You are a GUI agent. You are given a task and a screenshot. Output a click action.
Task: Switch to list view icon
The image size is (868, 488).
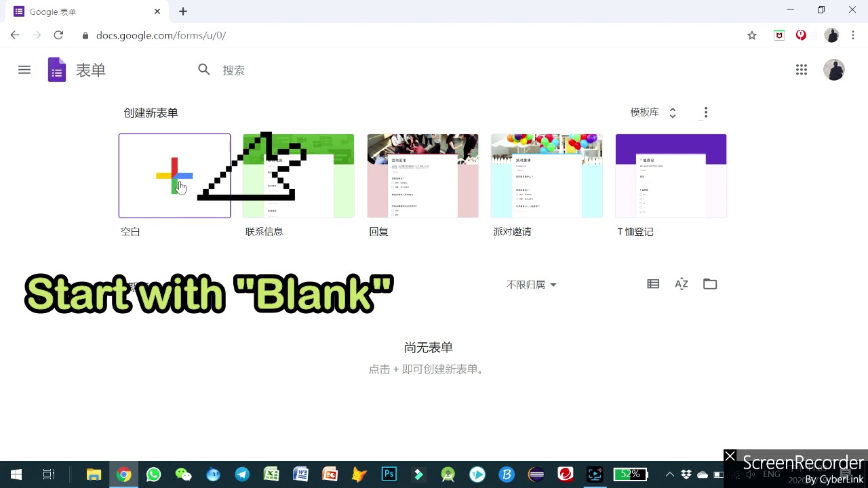653,284
